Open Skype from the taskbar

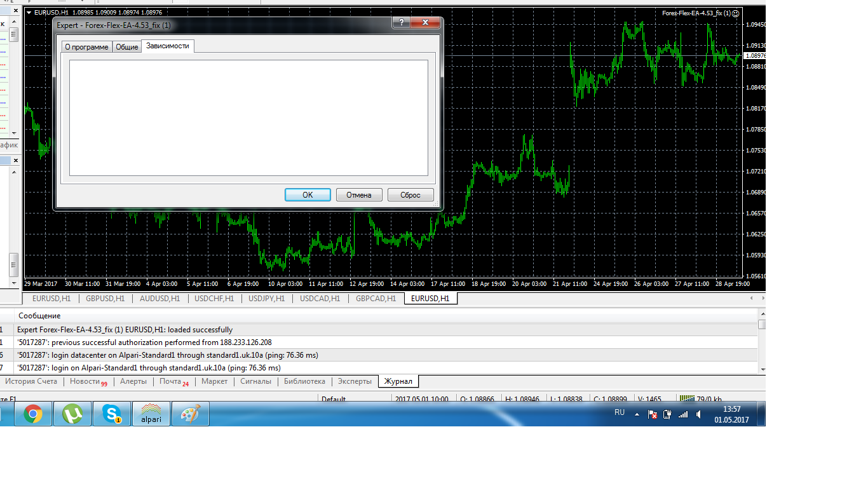pyautogui.click(x=112, y=414)
